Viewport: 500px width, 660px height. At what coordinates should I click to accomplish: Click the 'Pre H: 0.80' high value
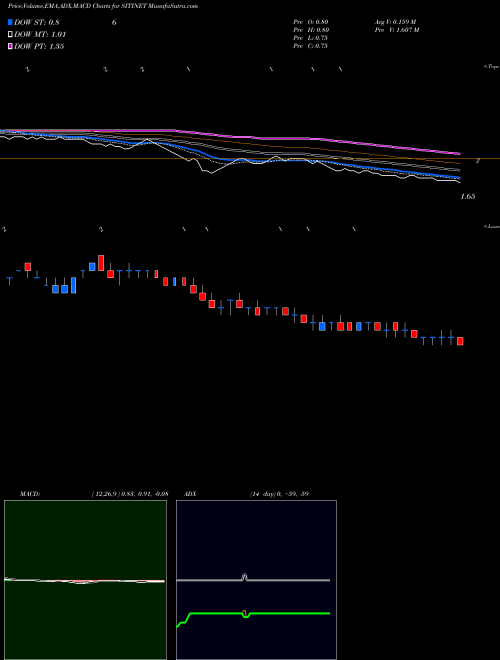coord(311,30)
